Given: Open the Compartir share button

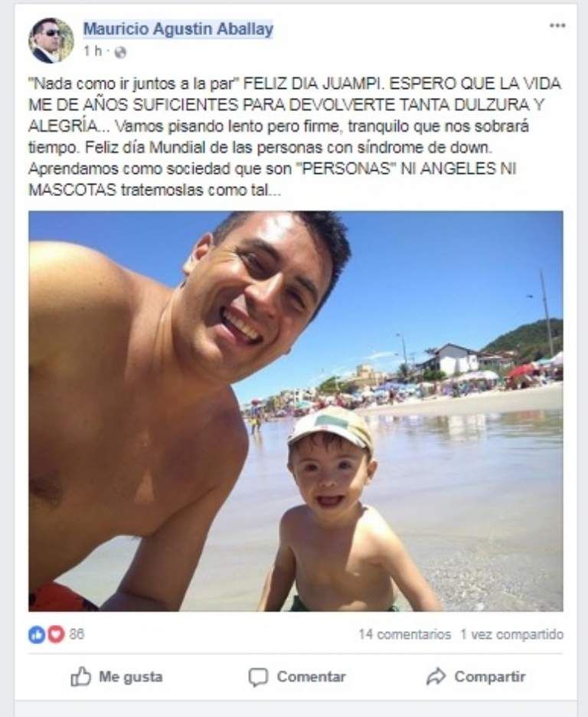Looking at the screenshot, I should click(475, 676).
